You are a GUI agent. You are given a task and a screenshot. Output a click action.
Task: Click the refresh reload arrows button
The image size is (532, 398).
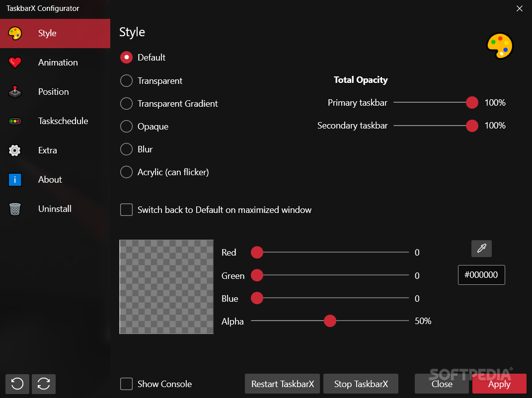pyautogui.click(x=44, y=384)
